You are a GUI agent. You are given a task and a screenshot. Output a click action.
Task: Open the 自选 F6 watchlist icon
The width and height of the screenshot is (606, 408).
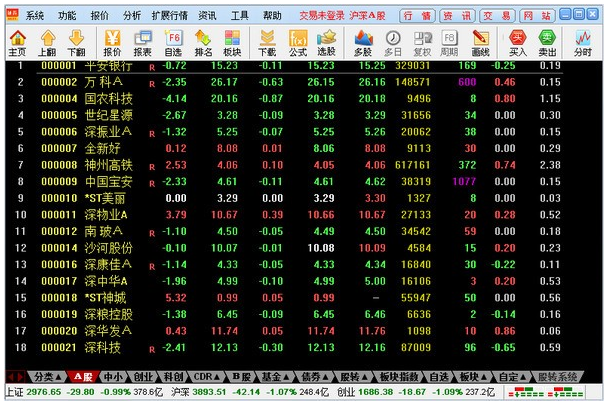pos(173,43)
